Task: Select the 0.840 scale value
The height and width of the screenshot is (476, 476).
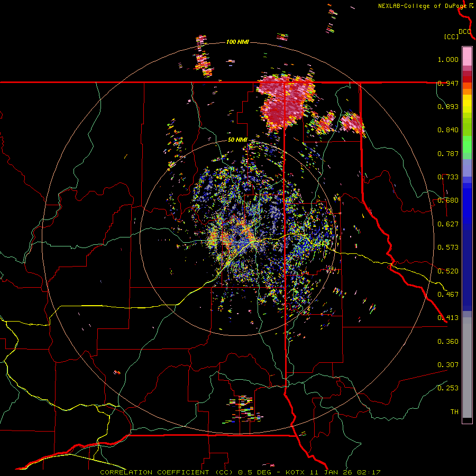Action: click(x=448, y=130)
